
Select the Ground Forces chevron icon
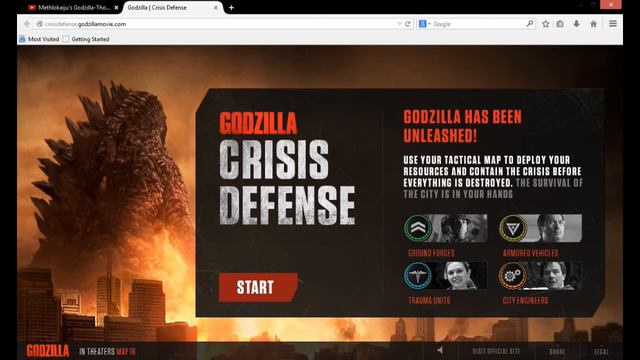pos(418,228)
